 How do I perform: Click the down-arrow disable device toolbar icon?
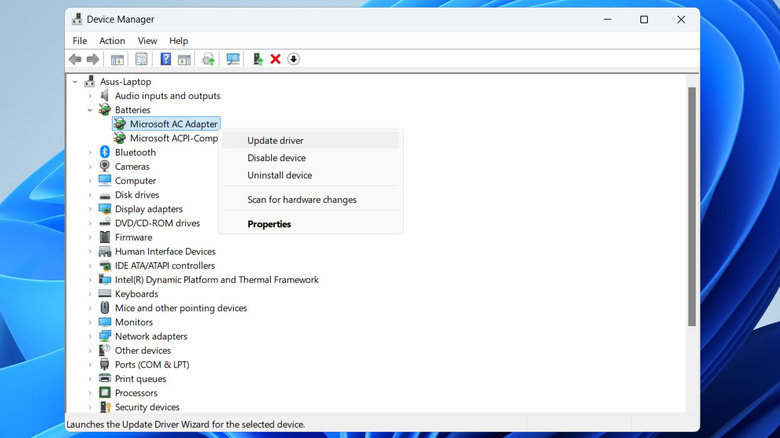293,59
